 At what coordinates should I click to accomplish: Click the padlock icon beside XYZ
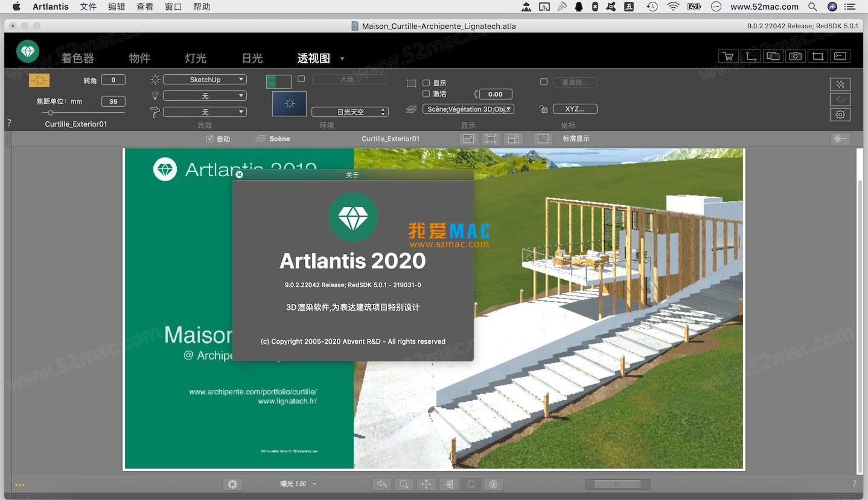[x=544, y=110]
